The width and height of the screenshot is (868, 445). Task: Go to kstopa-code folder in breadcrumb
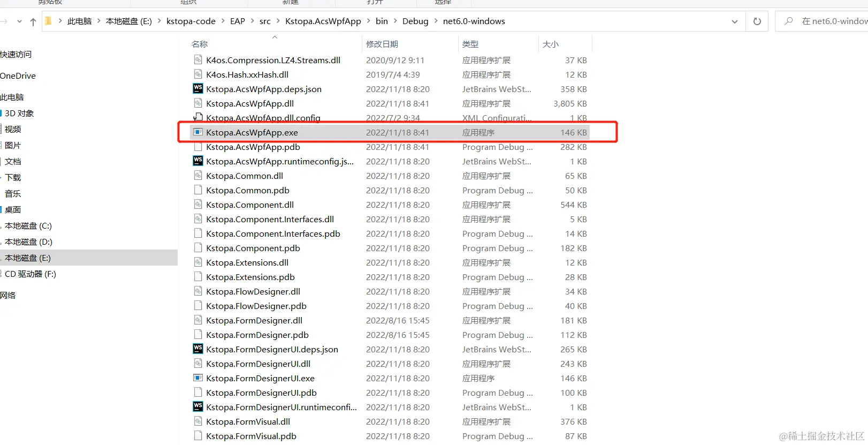(x=191, y=21)
